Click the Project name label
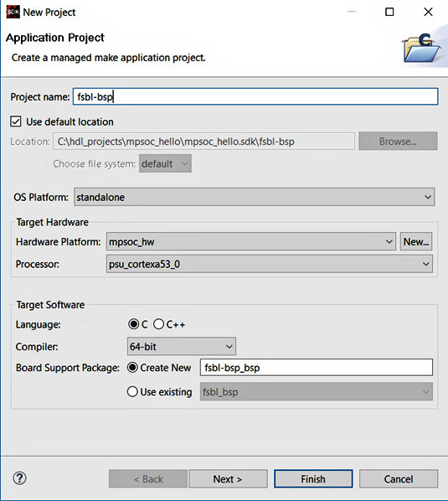Viewport: 448px width, 501px height. coord(40,97)
